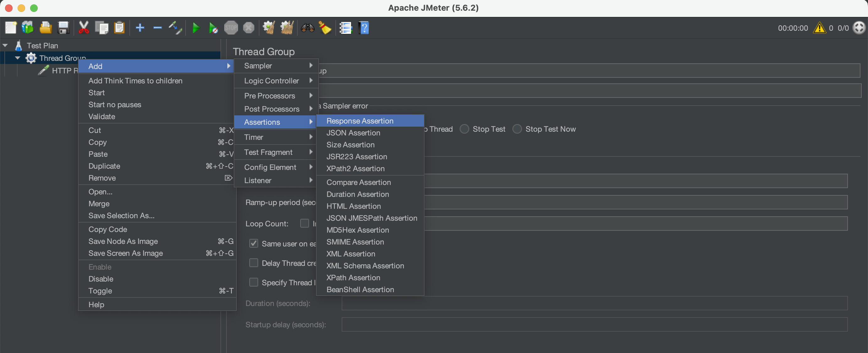Click the Cut scissors toolbar icon
Viewport: 868px width, 353px height.
coord(84,28)
